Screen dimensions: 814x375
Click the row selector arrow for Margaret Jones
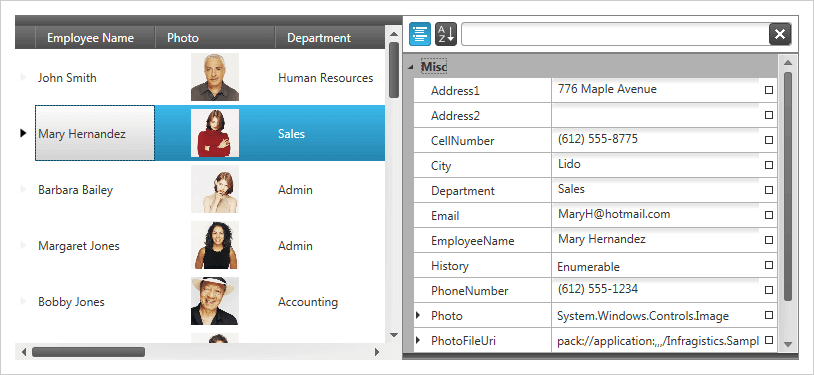pos(23,246)
